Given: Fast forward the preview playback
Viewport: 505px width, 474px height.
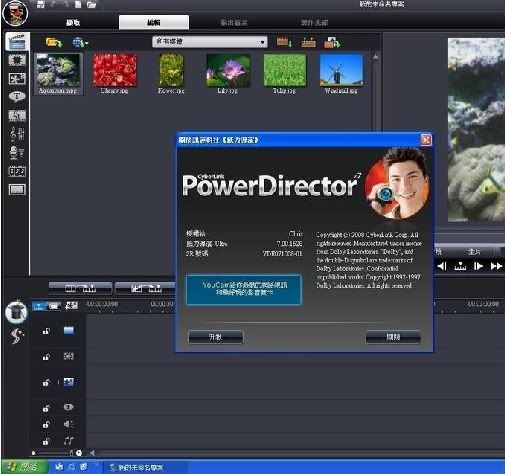Looking at the screenshot, I should coord(496,266).
